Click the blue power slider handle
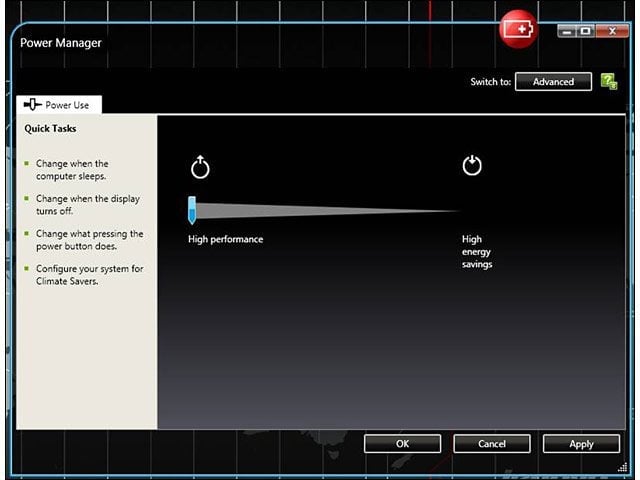Screen dimensions: 640x480 [x=192, y=210]
